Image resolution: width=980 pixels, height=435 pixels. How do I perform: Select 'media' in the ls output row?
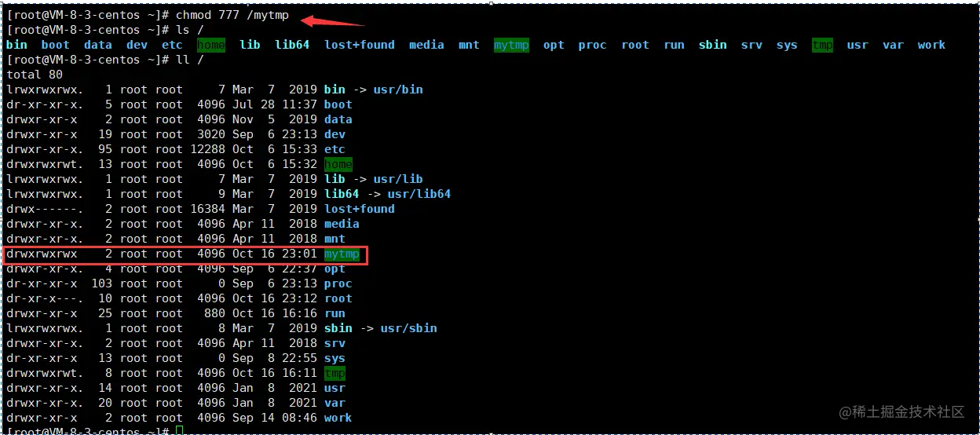(x=426, y=45)
